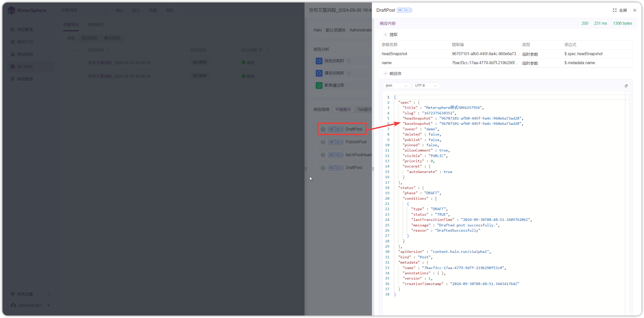
Task: Click the 缺陷管理 bug icon
Action: coord(13,79)
